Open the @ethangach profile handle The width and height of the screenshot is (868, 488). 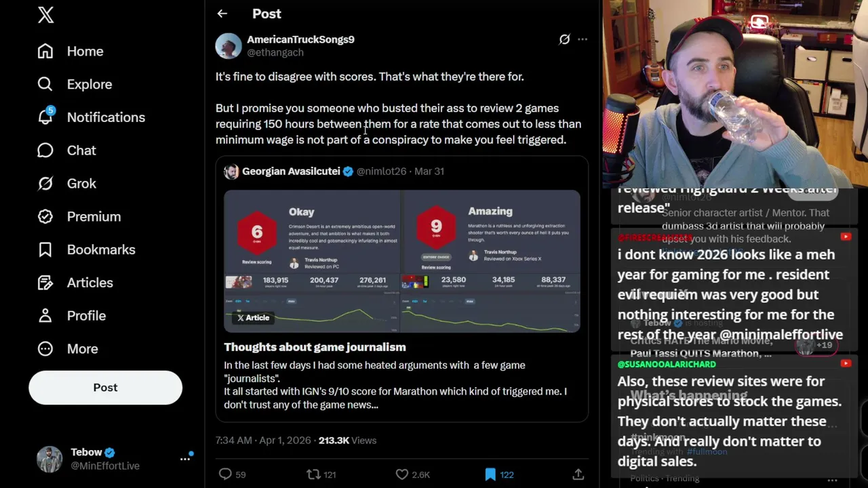275,52
